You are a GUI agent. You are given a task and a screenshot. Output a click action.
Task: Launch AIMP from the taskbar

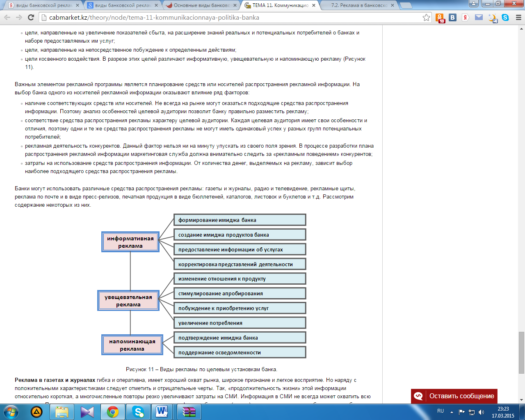[37, 411]
